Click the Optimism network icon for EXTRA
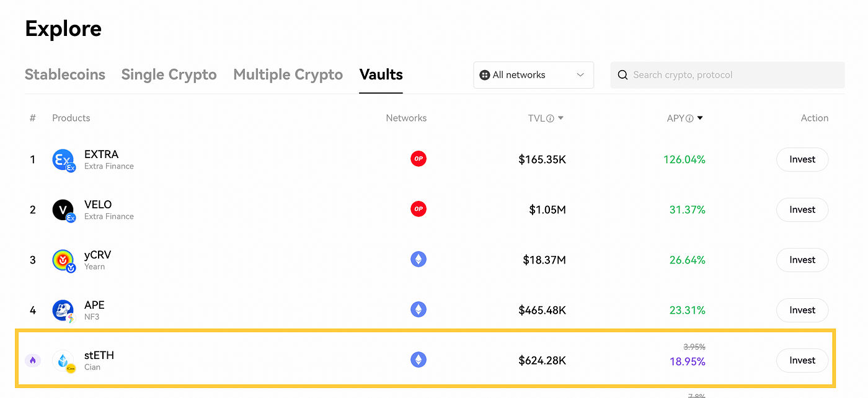The width and height of the screenshot is (868, 398). tap(418, 159)
